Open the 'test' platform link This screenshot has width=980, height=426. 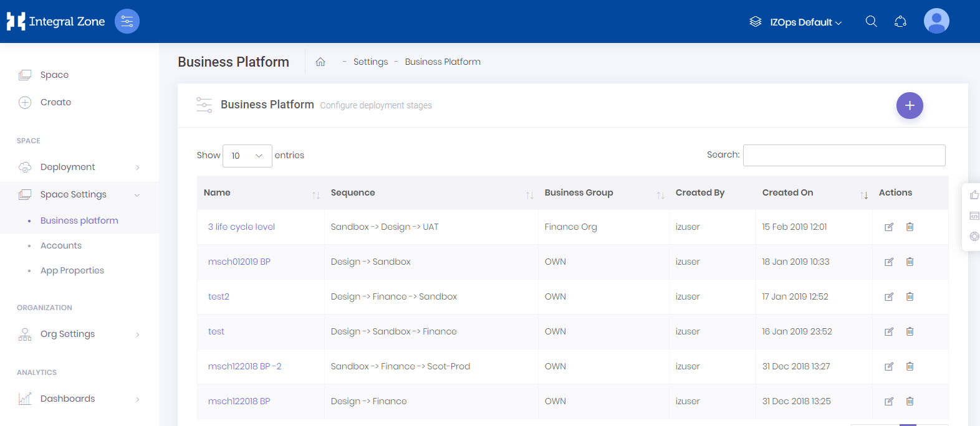[216, 331]
